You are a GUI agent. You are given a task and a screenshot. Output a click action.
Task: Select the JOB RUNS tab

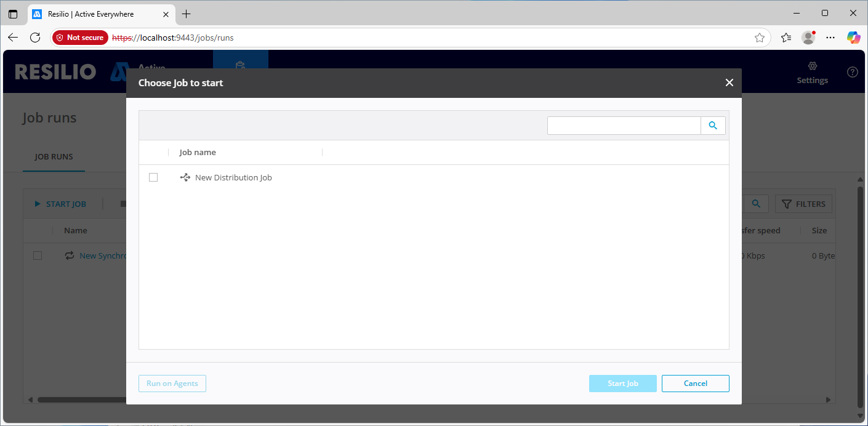pyautogui.click(x=54, y=157)
